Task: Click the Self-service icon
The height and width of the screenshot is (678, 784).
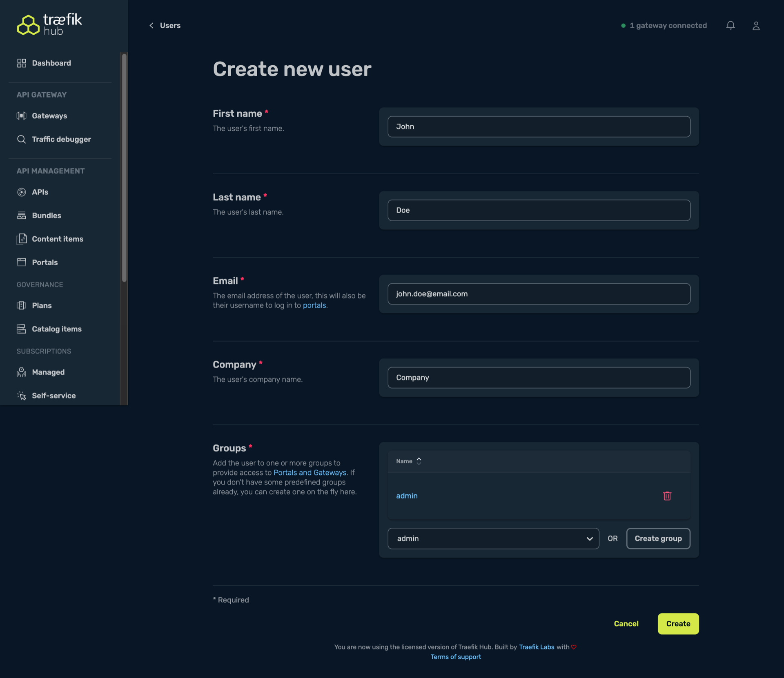Action: (x=22, y=396)
